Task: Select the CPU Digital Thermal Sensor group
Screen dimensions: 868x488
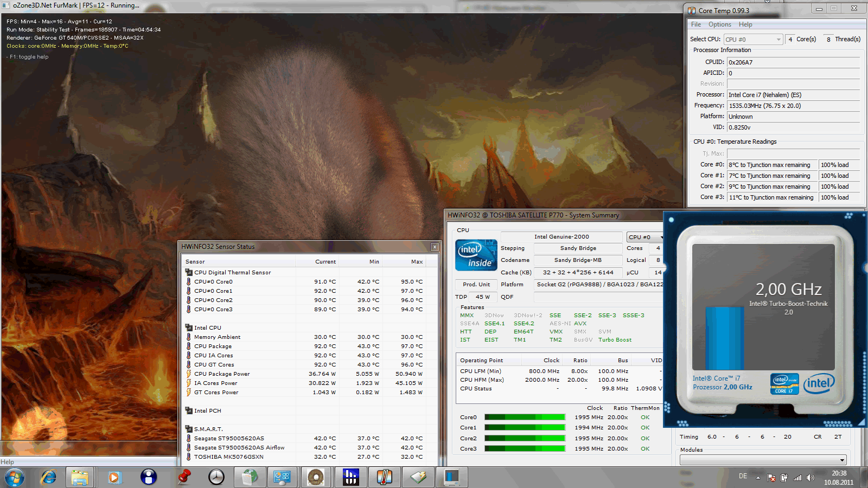Action: tap(232, 272)
